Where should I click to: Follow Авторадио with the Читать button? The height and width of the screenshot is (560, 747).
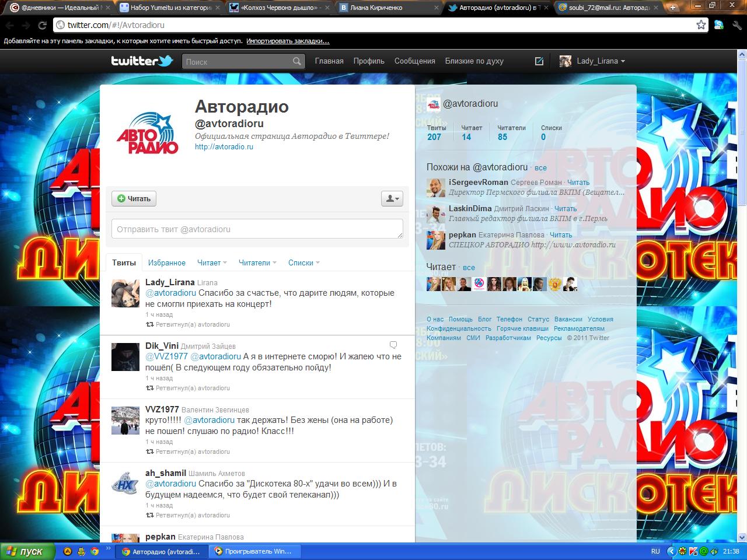134,198
